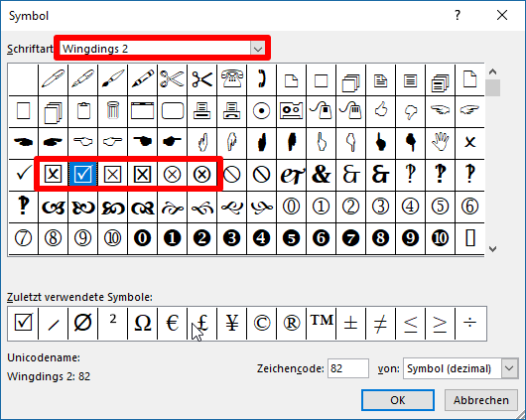This screenshot has width=526, height=420.
Task: Select the outlined circled 0 symbol
Action: click(x=291, y=206)
